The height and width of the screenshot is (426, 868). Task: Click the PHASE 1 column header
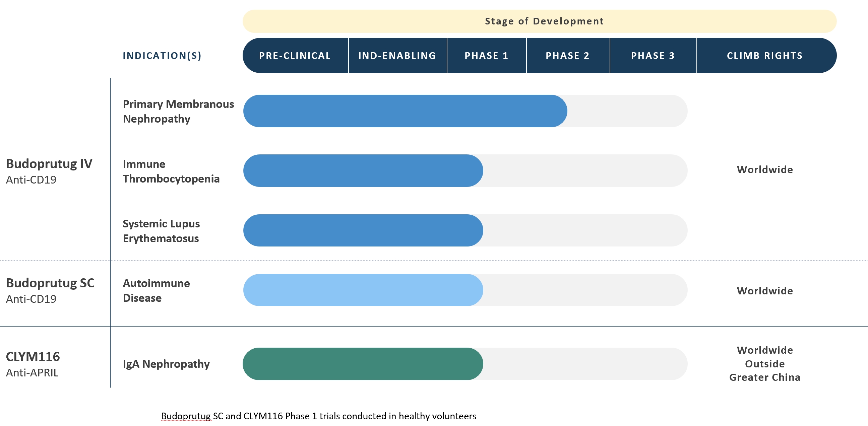pyautogui.click(x=486, y=56)
